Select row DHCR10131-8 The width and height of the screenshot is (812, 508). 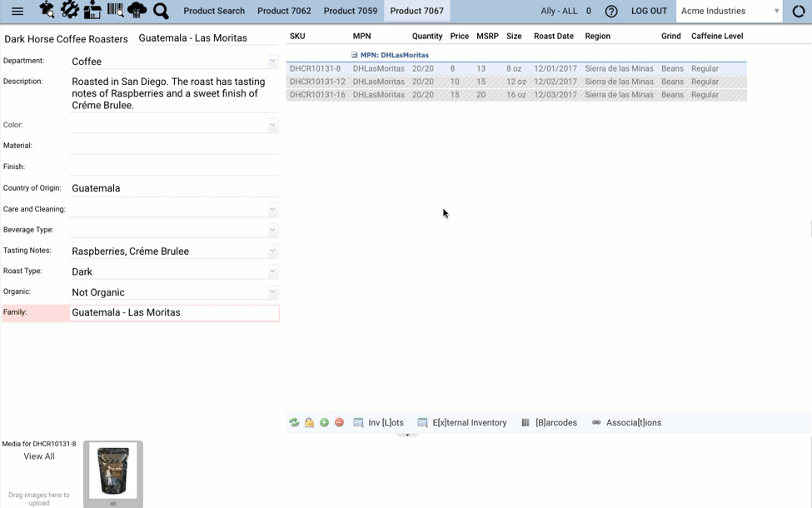click(516, 68)
